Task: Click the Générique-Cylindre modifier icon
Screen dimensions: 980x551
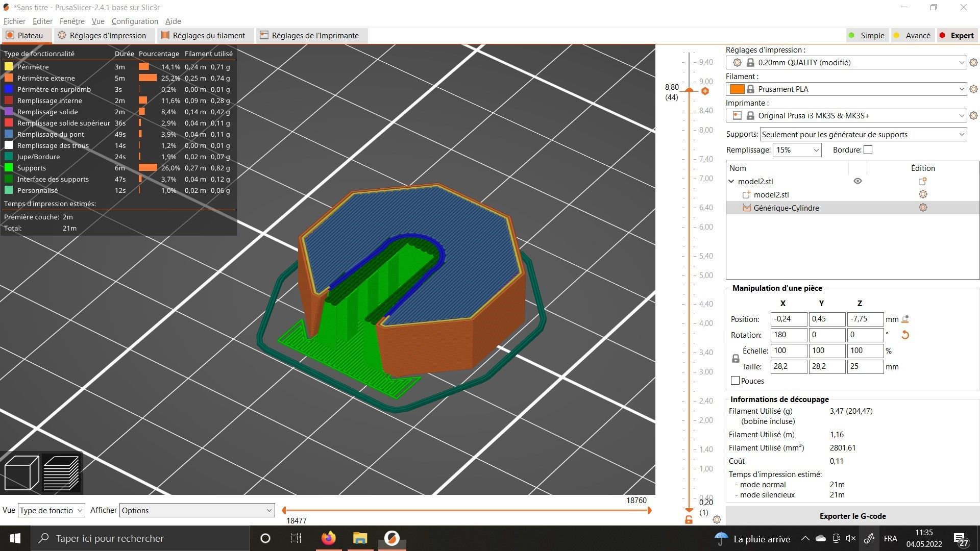Action: [746, 208]
